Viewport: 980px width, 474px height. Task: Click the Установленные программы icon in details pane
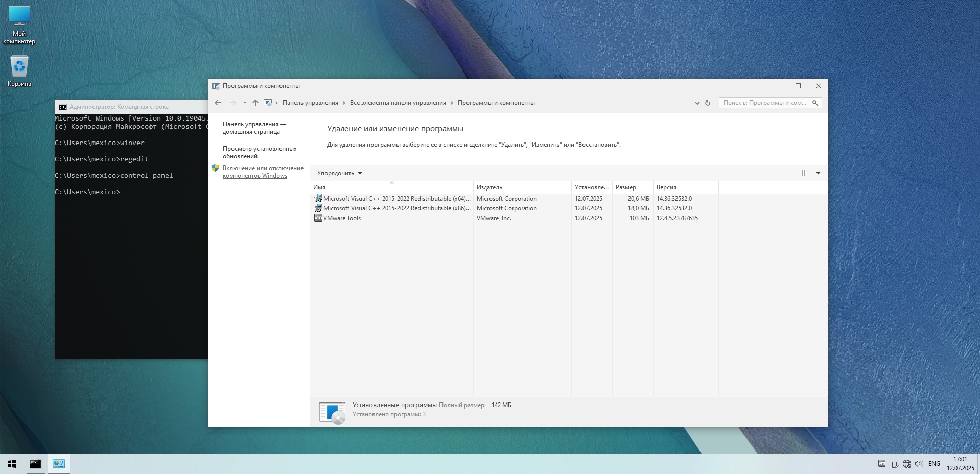pos(332,413)
